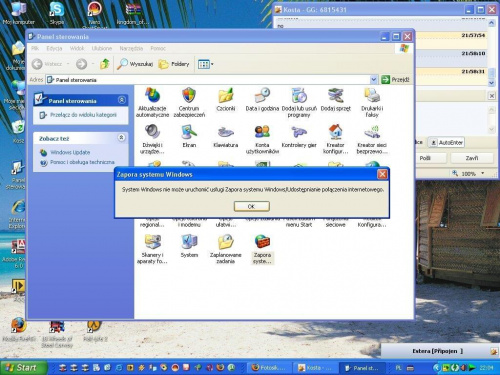The height and width of the screenshot is (375, 500).
Task: Open Dodaj lub usuń programy icon
Action: coord(299,102)
